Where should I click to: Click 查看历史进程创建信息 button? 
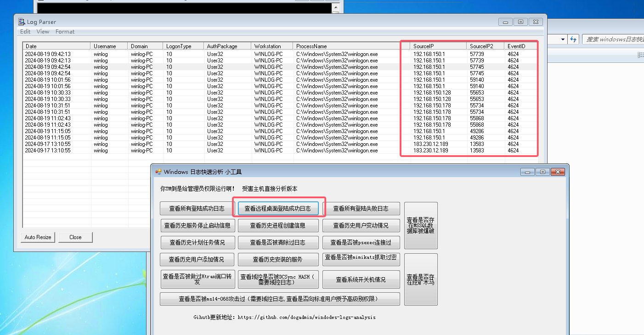coord(277,225)
